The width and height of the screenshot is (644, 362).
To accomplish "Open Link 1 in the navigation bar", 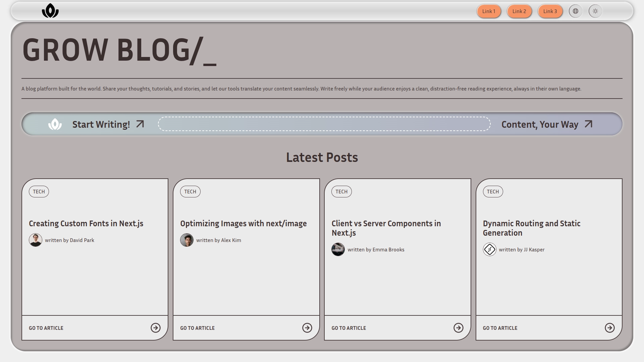I will tap(488, 11).
